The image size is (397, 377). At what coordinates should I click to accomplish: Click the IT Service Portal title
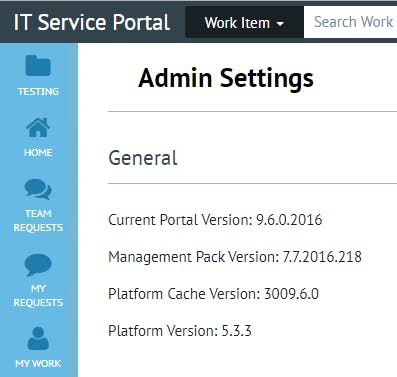92,22
